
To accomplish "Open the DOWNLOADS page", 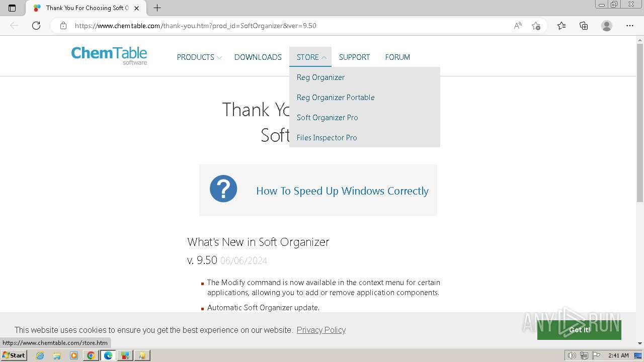I will [x=258, y=57].
